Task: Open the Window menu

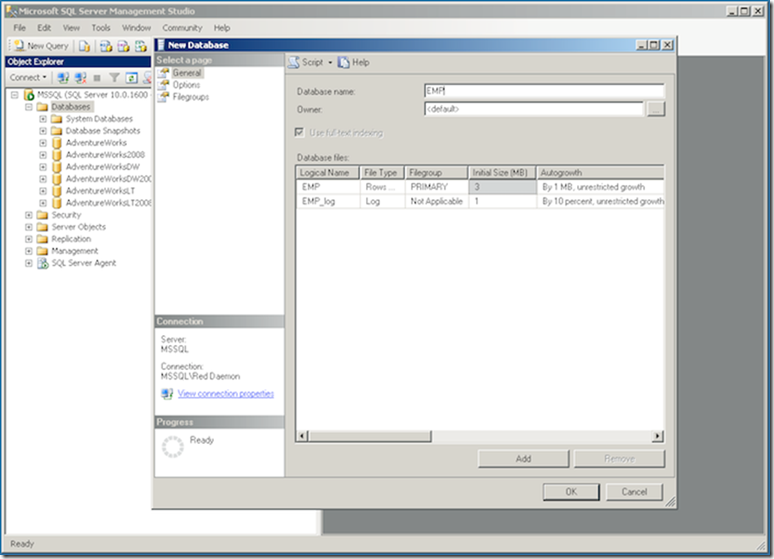Action: (136, 28)
